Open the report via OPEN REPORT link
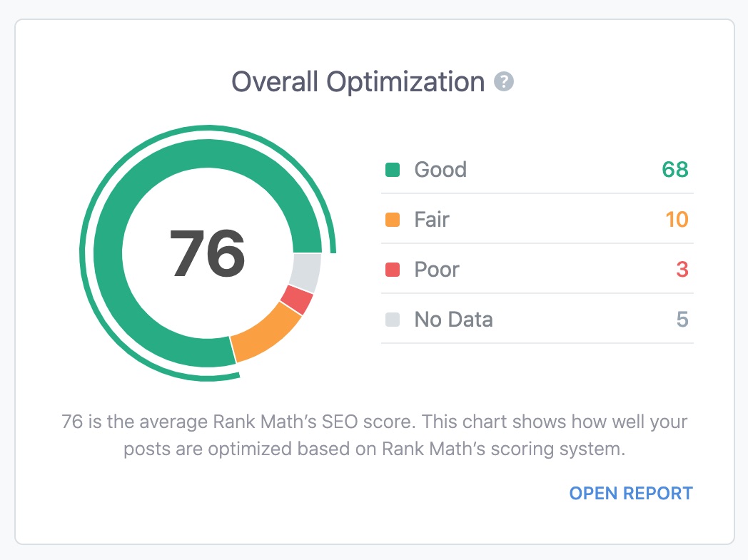This screenshot has width=748, height=560. [x=631, y=492]
